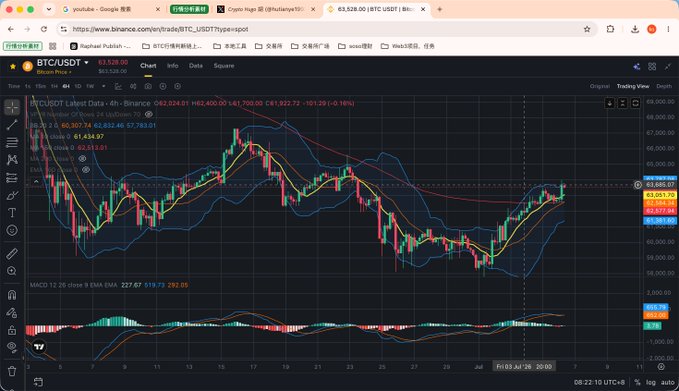Open the 交易所 bookmarks folder
679x391 pixels.
coord(268,46)
